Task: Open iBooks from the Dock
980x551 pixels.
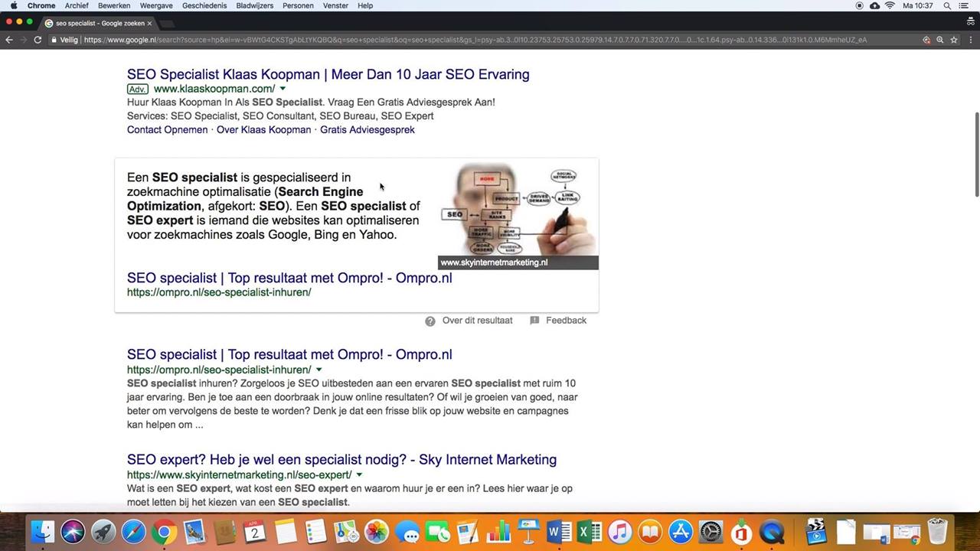Action: tap(650, 531)
